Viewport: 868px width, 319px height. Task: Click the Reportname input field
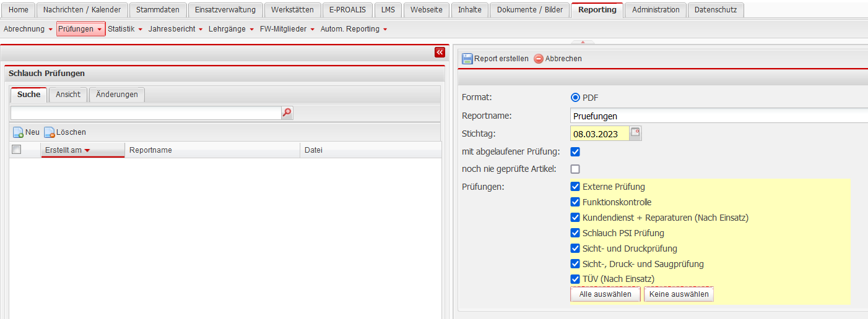(x=718, y=116)
